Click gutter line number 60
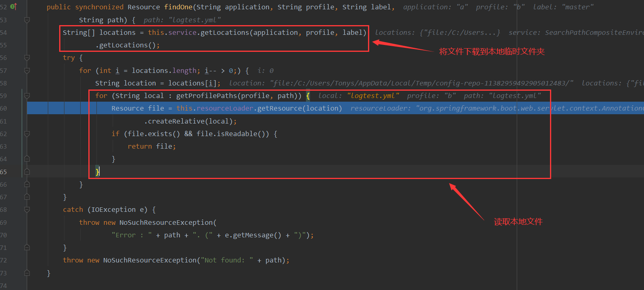644x290 pixels. (x=4, y=109)
